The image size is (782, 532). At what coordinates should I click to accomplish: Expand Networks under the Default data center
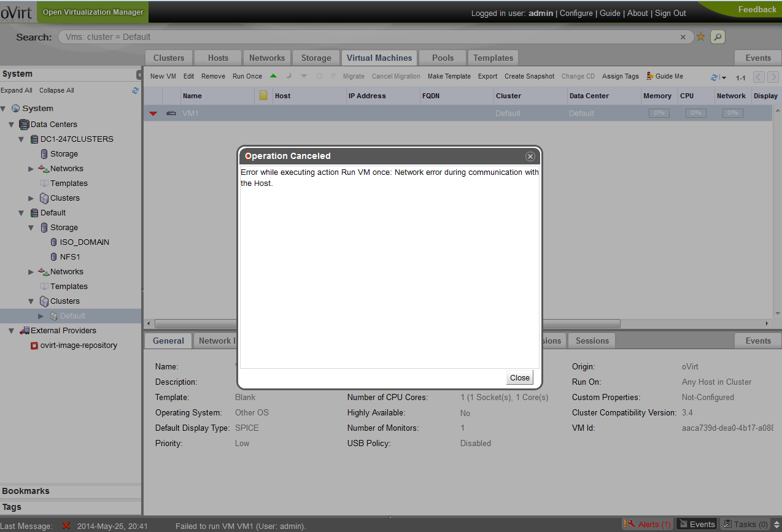pyautogui.click(x=31, y=272)
